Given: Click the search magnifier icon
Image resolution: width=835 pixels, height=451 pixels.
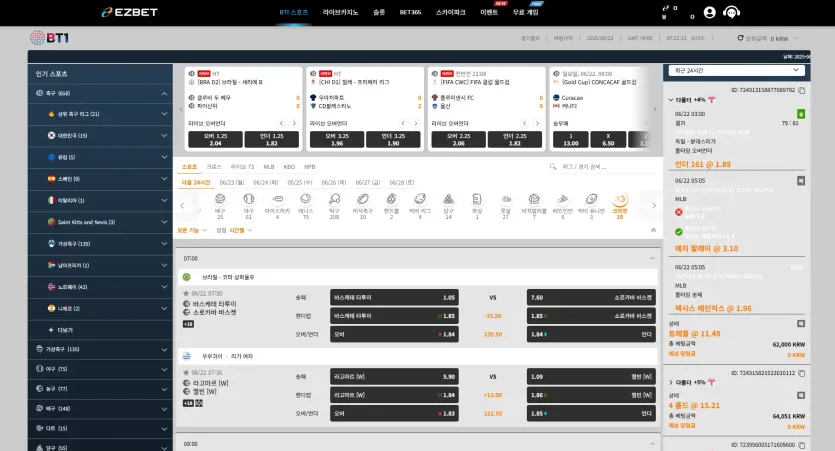Looking at the screenshot, I should (x=553, y=167).
